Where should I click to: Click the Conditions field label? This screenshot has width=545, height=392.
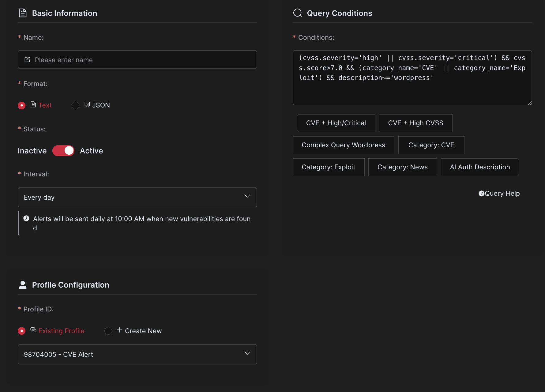[x=316, y=38]
